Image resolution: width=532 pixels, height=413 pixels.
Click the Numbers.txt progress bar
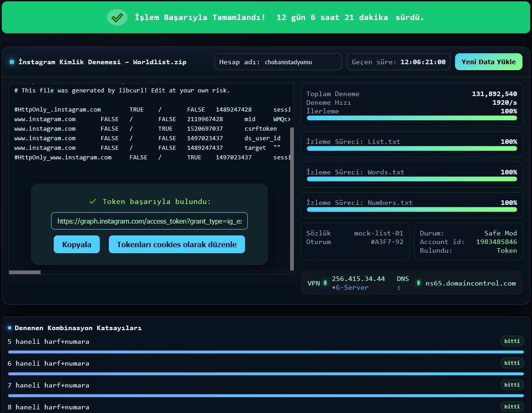412,209
